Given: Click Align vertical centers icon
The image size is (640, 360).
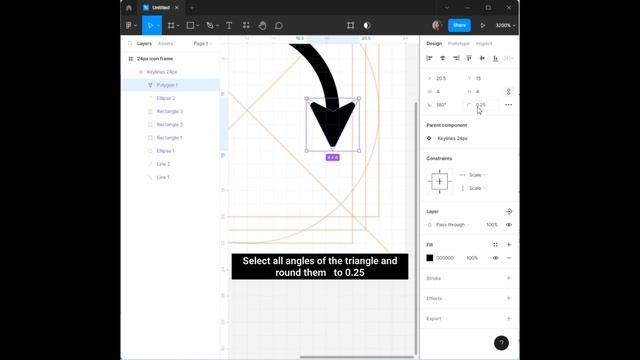Looking at the screenshot, I should pos(482,58).
